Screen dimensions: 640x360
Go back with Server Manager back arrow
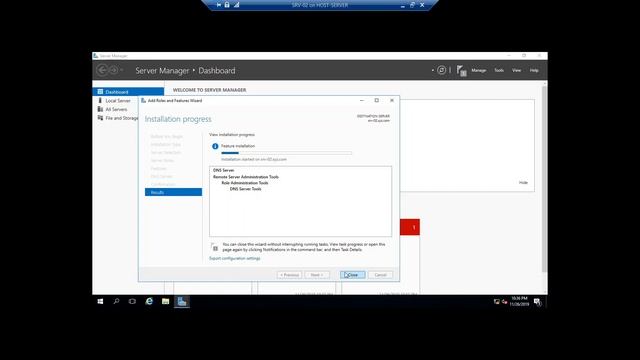click(102, 70)
